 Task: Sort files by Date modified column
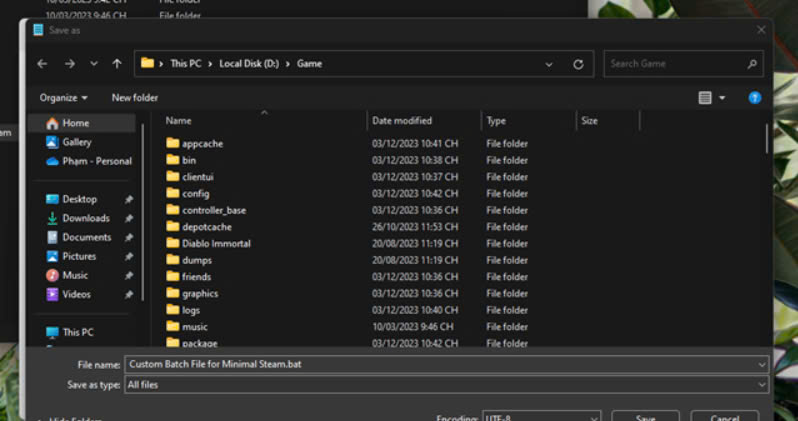click(x=402, y=120)
